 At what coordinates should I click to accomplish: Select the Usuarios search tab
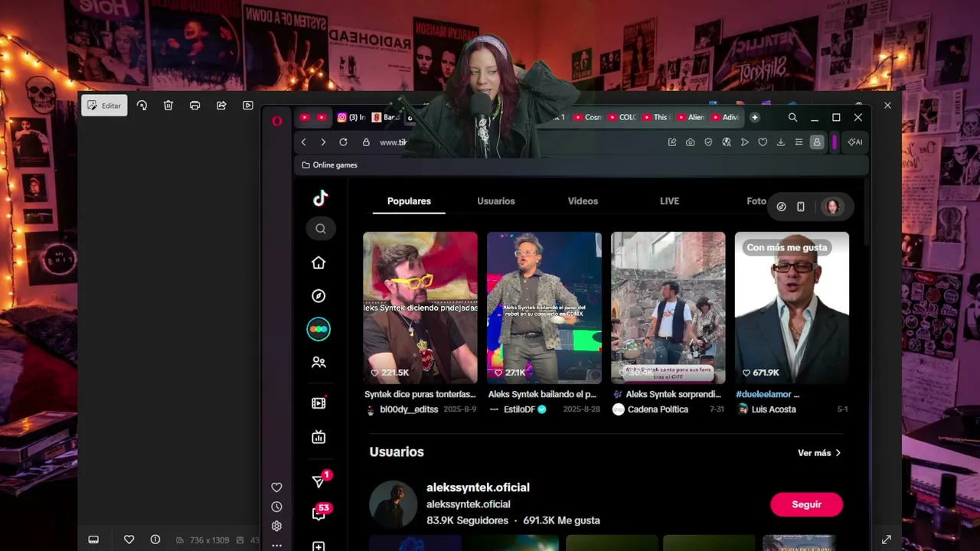point(496,201)
